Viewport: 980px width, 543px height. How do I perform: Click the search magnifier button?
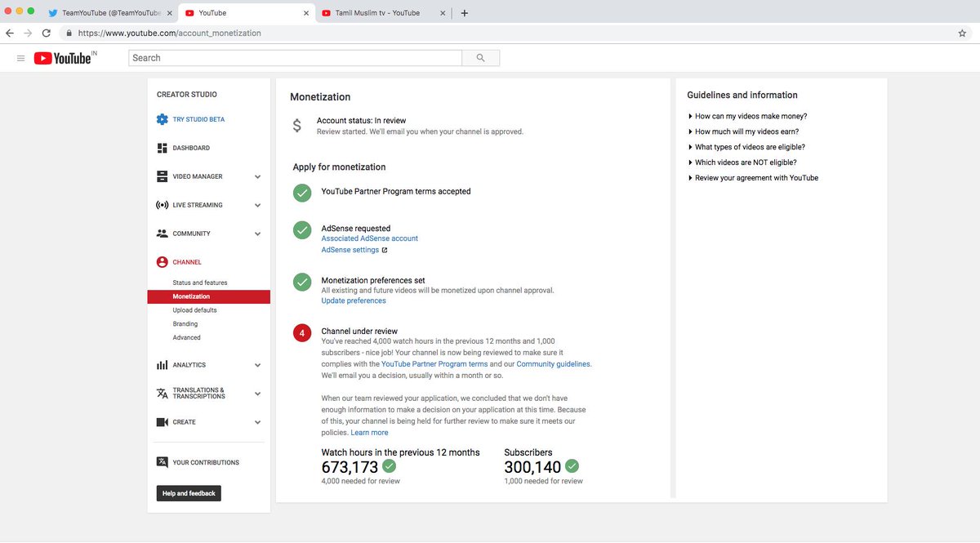480,58
